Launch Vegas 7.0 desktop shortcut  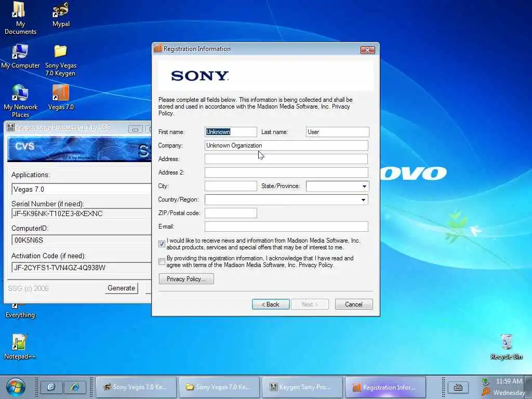tap(61, 97)
